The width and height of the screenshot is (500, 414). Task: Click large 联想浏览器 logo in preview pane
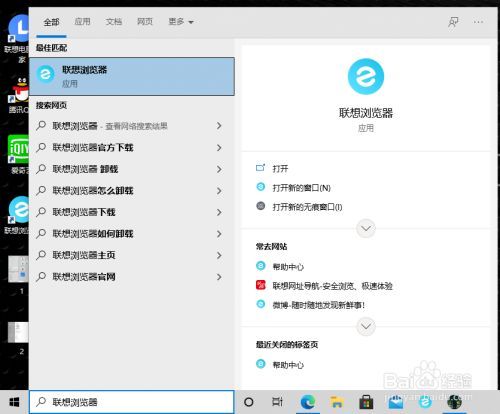coord(366,77)
